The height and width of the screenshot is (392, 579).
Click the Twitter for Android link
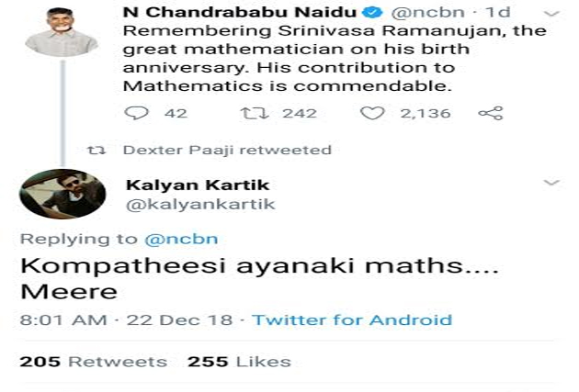[352, 319]
